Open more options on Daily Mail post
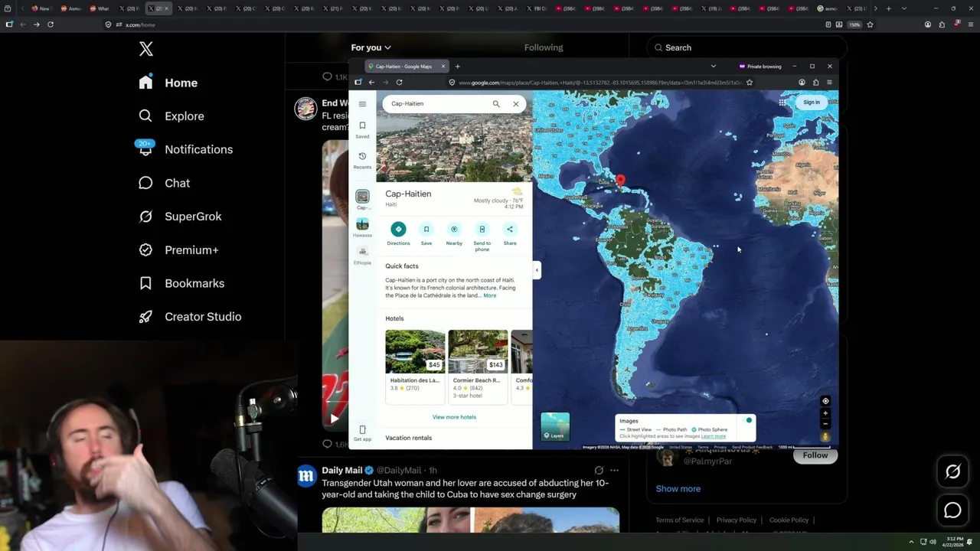This screenshot has height=551, width=980. coord(614,471)
